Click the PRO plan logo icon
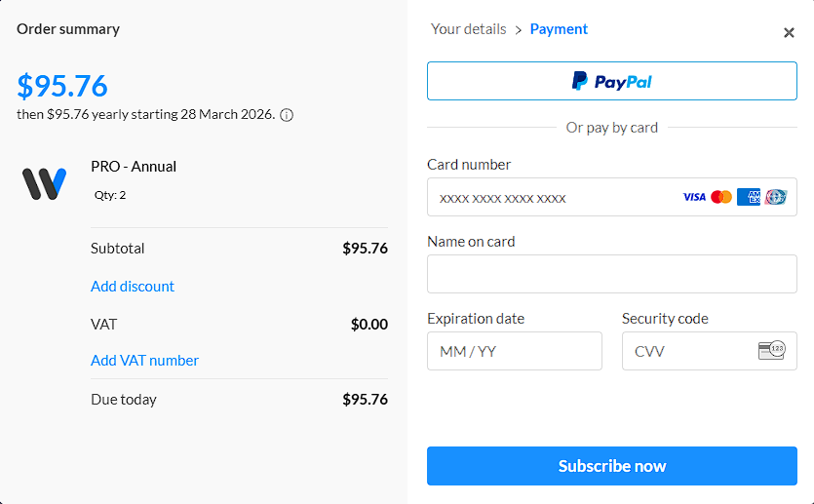The image size is (814, 504). point(44,182)
